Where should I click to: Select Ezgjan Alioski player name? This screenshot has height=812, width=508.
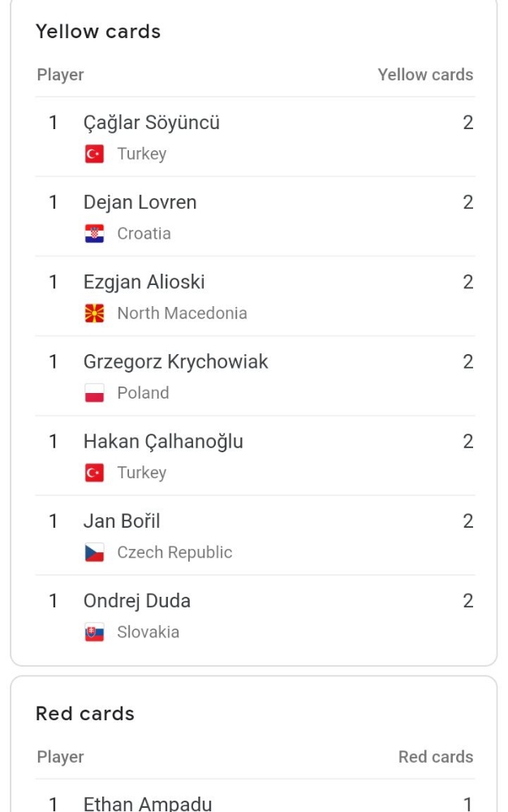click(x=144, y=283)
